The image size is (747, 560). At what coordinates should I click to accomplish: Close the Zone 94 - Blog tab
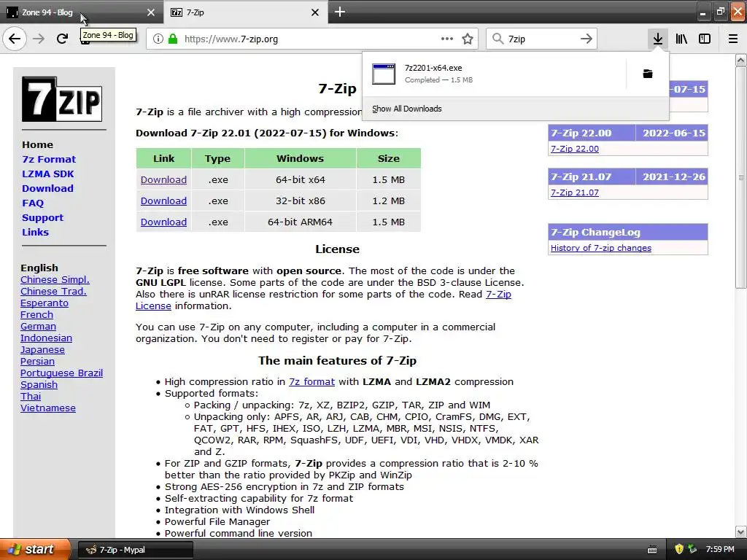click(150, 12)
